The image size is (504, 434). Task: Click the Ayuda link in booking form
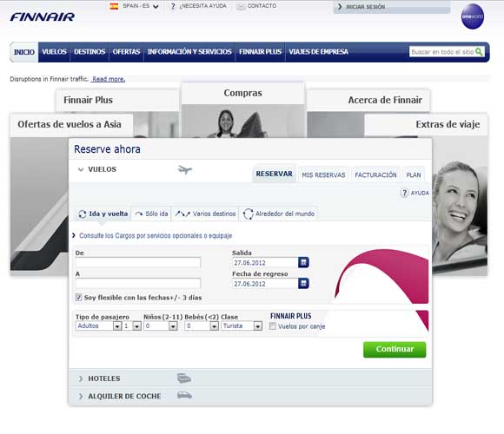pos(420,193)
